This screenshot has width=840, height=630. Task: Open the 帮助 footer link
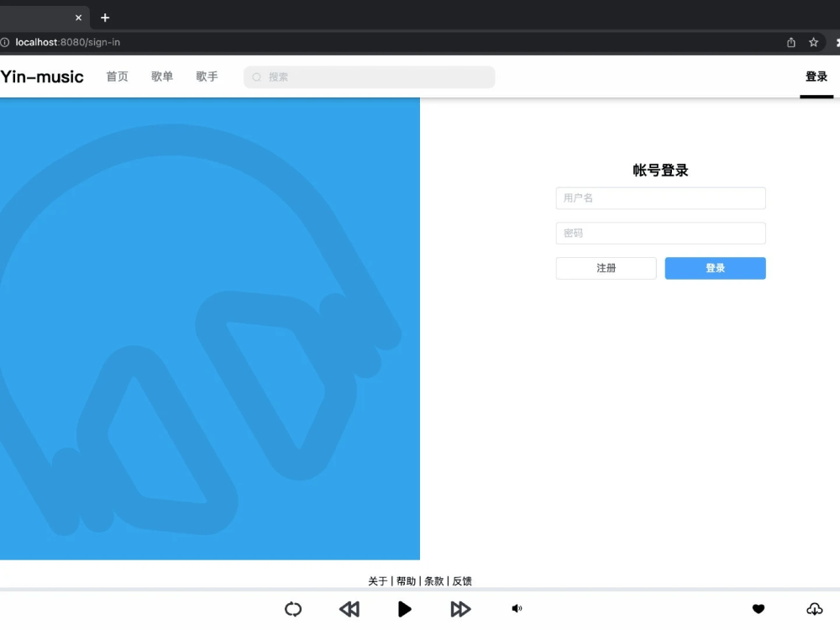(x=406, y=581)
